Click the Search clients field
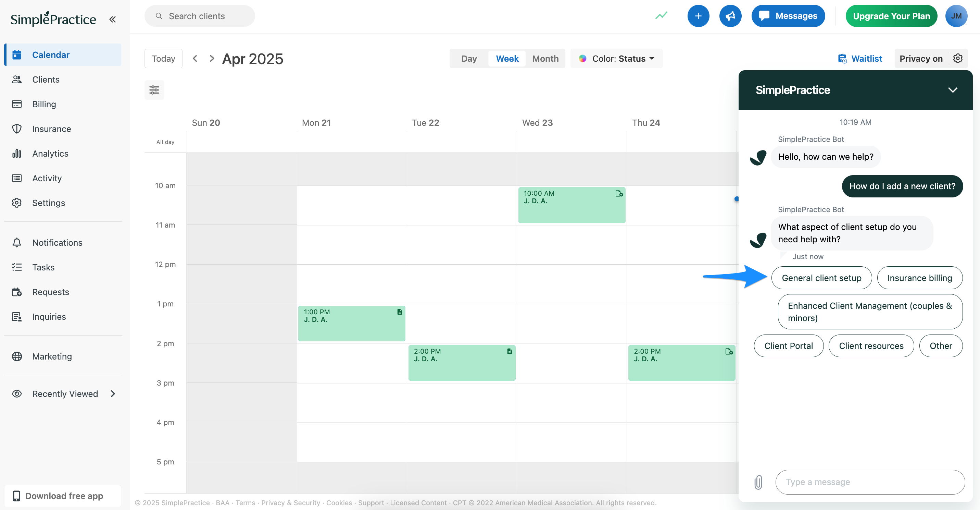980x510 pixels. point(199,16)
